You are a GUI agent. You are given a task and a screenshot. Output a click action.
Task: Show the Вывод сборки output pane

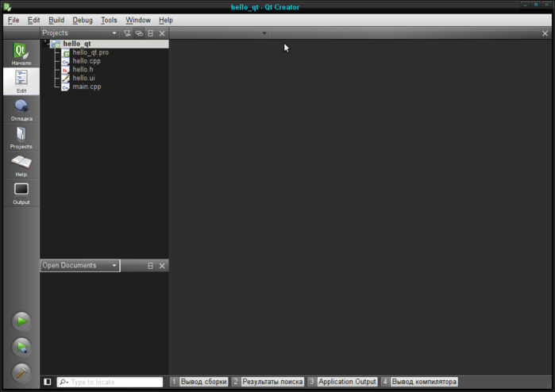click(199, 382)
